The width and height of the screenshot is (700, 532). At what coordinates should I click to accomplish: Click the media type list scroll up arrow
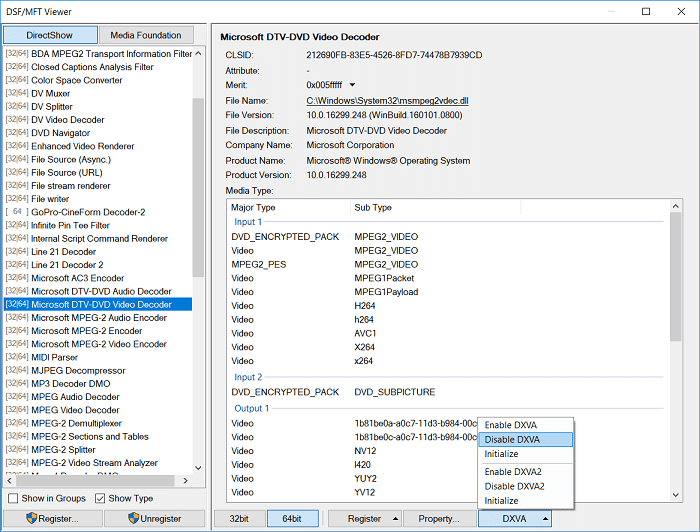[675, 206]
